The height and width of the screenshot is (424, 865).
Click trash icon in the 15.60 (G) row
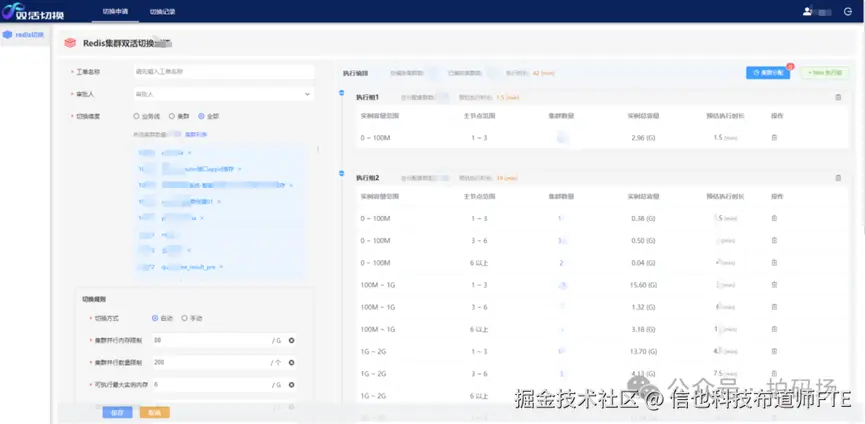(774, 285)
